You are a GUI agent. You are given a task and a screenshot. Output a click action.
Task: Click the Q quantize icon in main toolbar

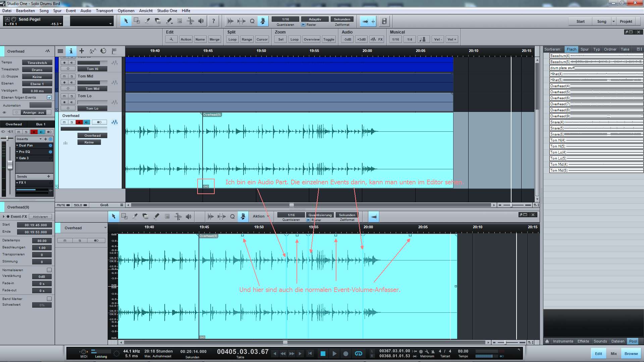[x=252, y=21]
